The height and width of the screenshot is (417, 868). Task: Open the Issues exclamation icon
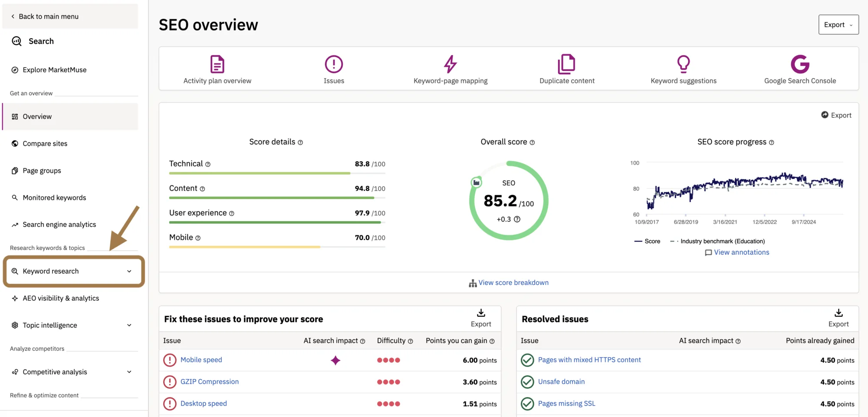click(x=334, y=64)
